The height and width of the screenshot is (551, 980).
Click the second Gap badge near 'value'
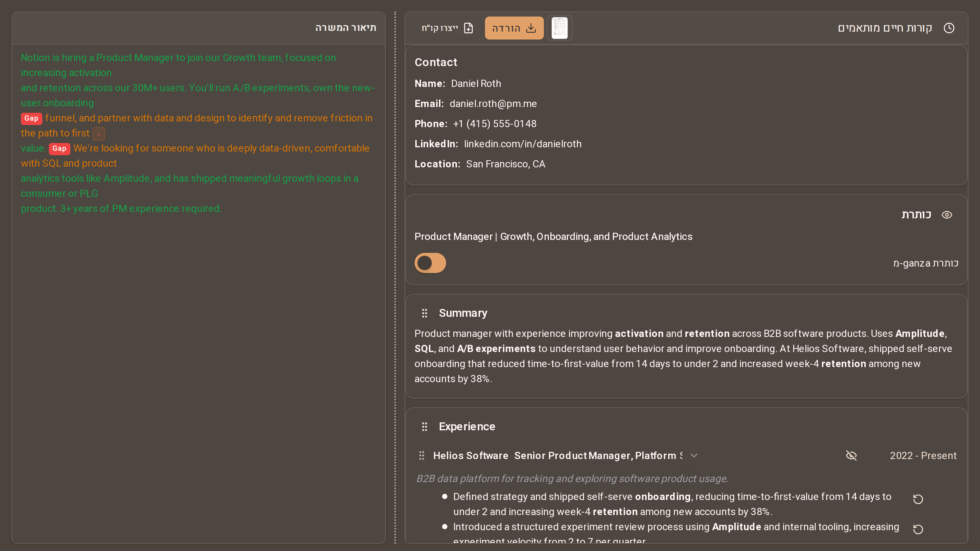pos(59,149)
